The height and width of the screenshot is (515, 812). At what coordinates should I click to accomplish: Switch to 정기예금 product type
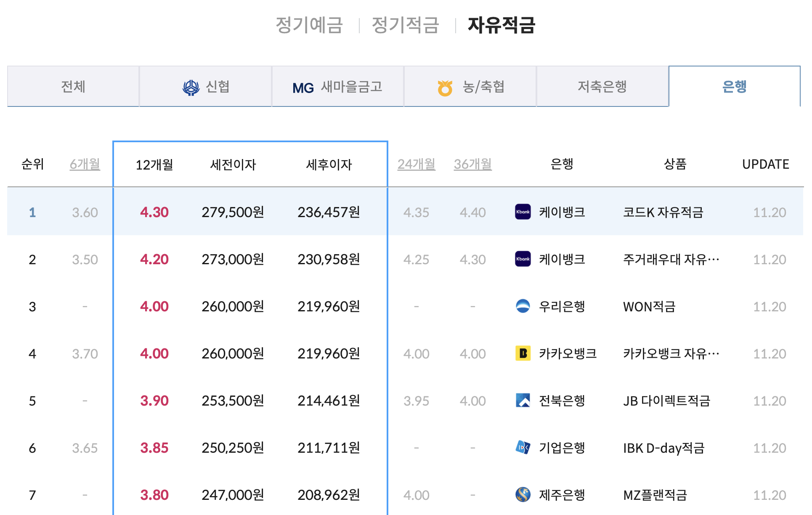coord(309,25)
